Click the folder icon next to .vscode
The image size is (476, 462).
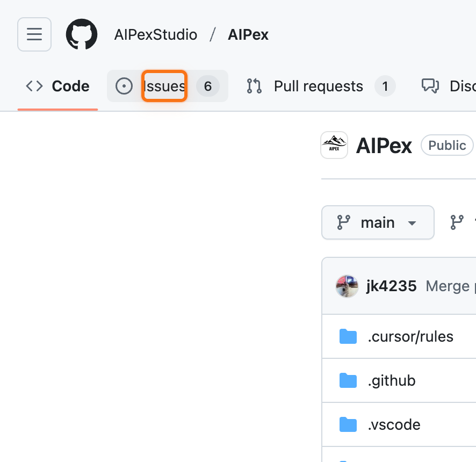[x=348, y=425]
